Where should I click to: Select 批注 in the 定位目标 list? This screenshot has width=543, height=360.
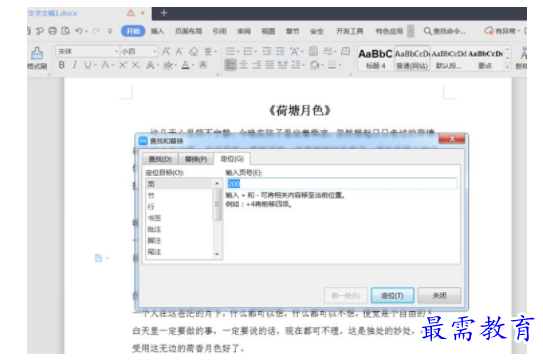pos(179,229)
